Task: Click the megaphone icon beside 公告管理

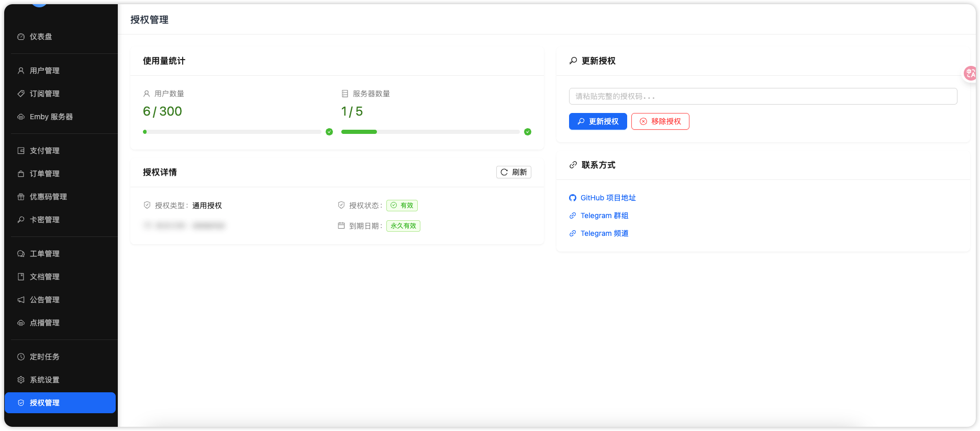Action: pyautogui.click(x=21, y=300)
